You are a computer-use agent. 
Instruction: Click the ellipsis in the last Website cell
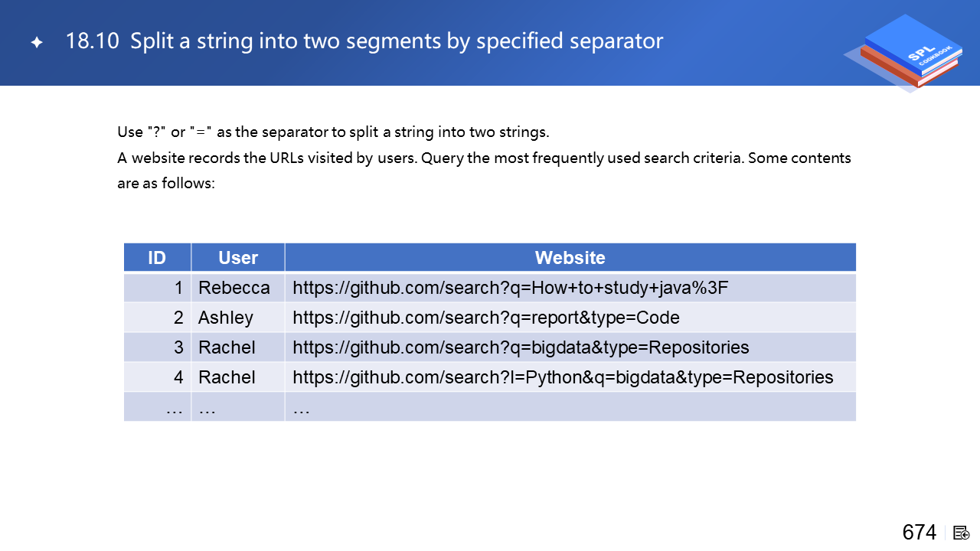click(x=302, y=408)
